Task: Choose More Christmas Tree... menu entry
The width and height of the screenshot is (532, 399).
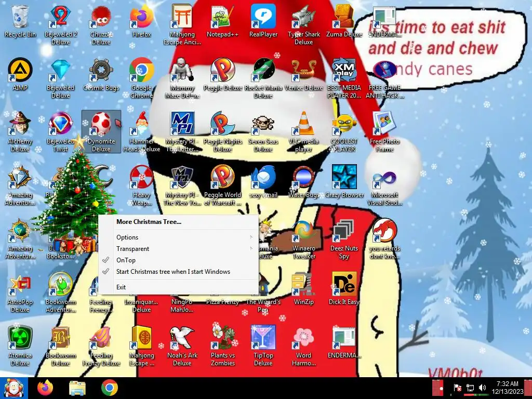Action: [178, 222]
